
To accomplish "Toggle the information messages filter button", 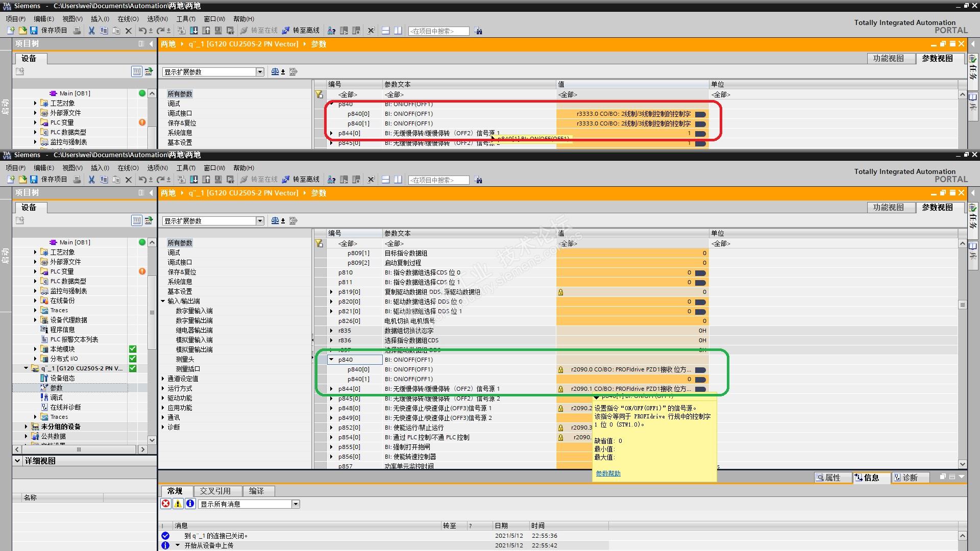I will (x=190, y=504).
